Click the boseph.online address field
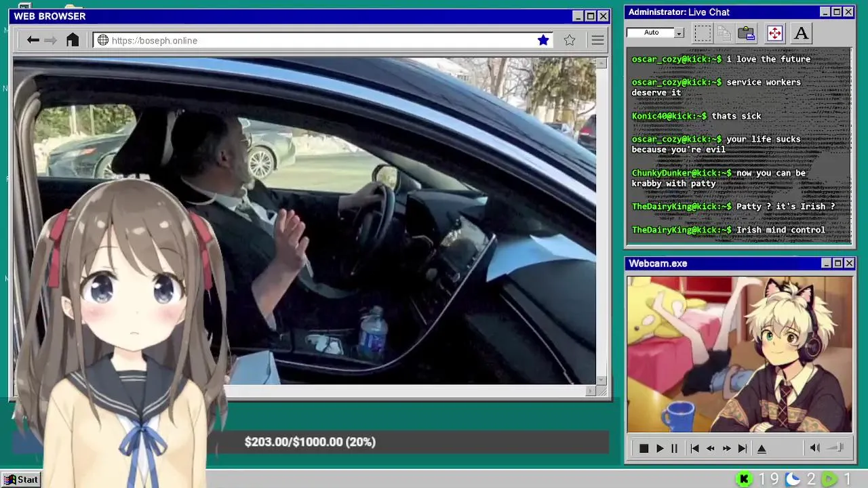 click(x=323, y=41)
